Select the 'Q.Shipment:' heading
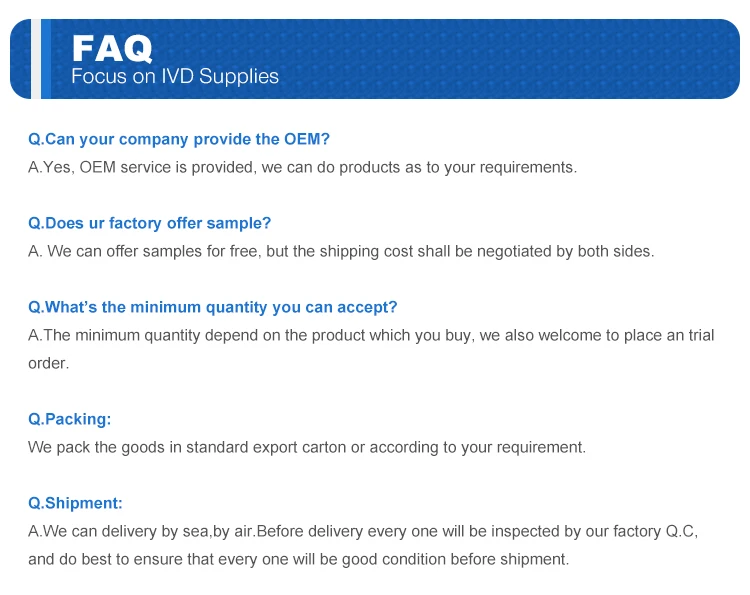Image resolution: width=750 pixels, height=595 pixels. tap(75, 503)
